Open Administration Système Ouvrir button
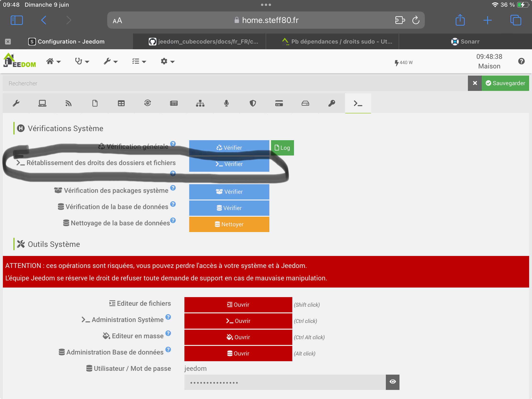Screen dimensions: 532x399 238,321
